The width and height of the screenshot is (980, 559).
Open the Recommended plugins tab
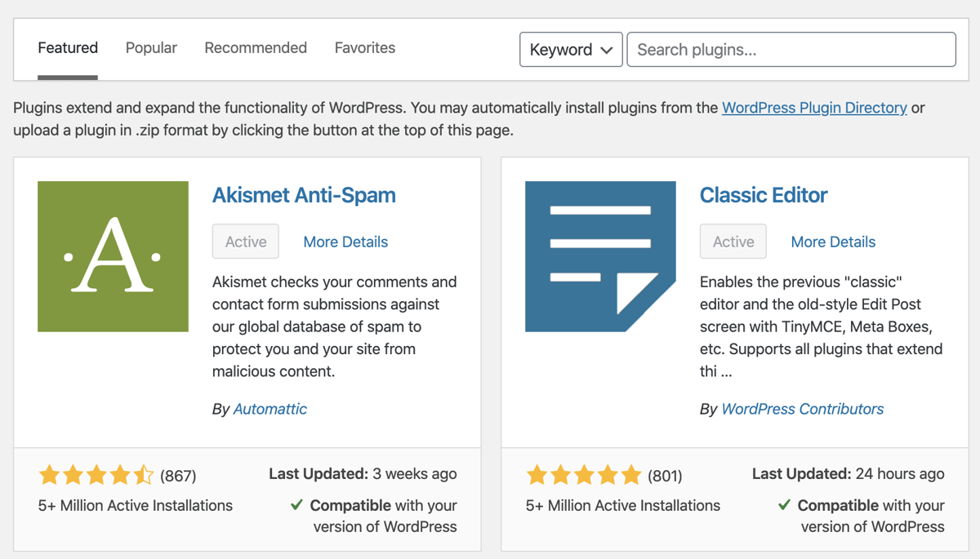click(x=256, y=48)
